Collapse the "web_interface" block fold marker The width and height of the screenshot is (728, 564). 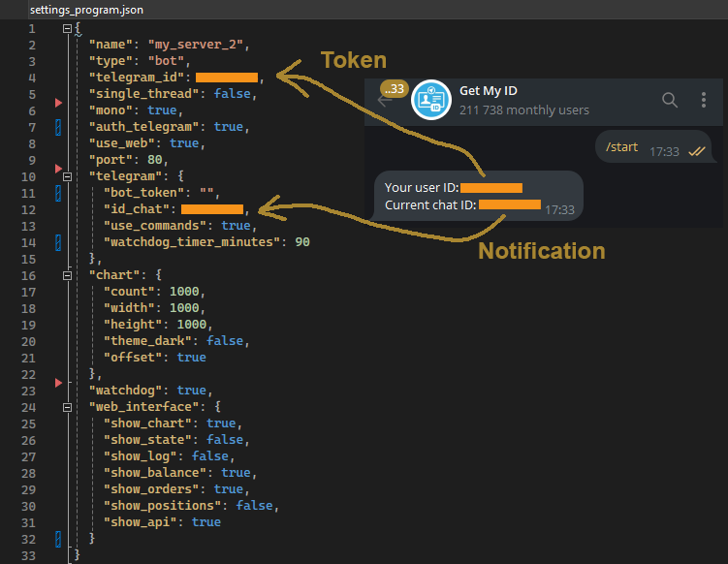[67, 407]
